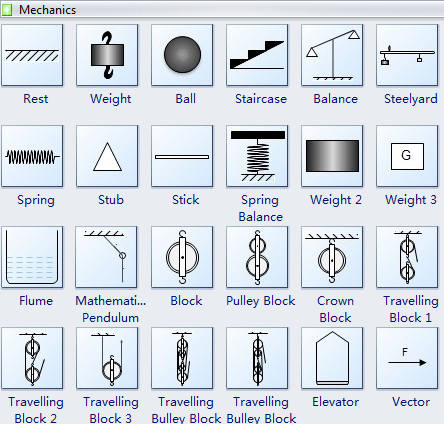Choose the Ball shape
The height and width of the screenshot is (424, 444).
tap(182, 55)
